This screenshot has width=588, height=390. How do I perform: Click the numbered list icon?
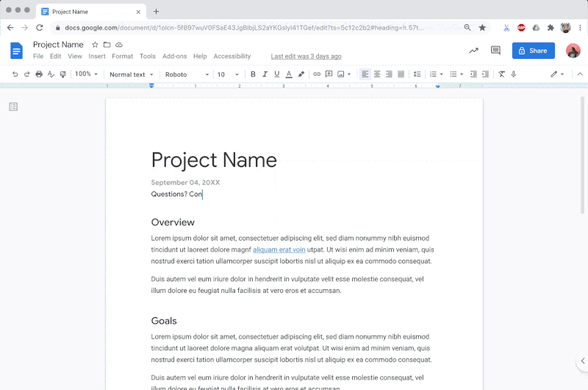point(433,74)
